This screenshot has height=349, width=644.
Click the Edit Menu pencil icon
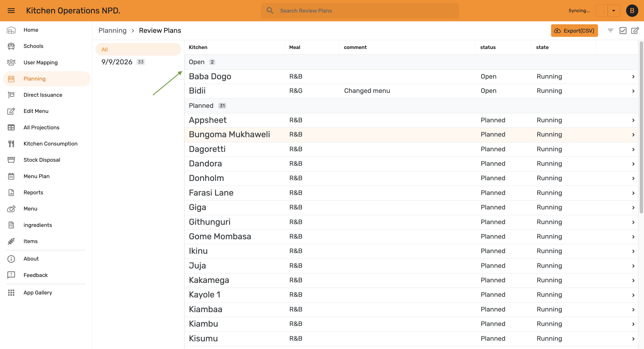point(11,111)
